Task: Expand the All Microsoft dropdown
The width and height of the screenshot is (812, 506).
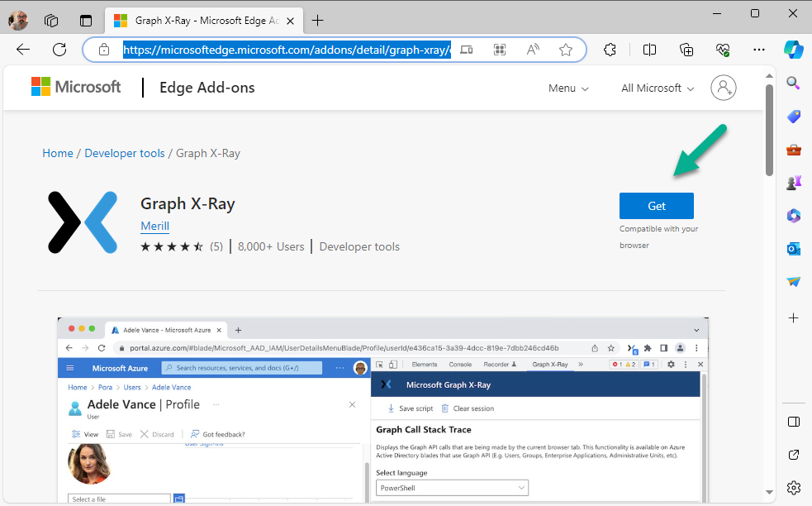Action: 658,88
